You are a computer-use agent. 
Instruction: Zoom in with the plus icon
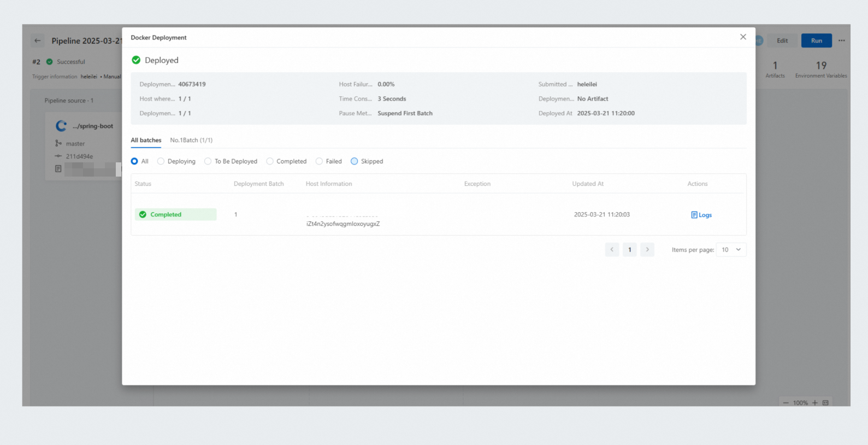tap(815, 403)
